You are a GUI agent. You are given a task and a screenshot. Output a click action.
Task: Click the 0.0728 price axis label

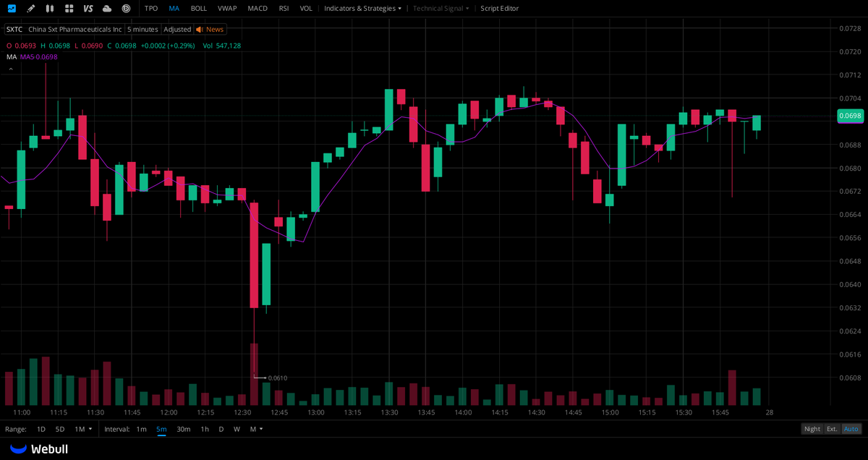[x=849, y=29]
